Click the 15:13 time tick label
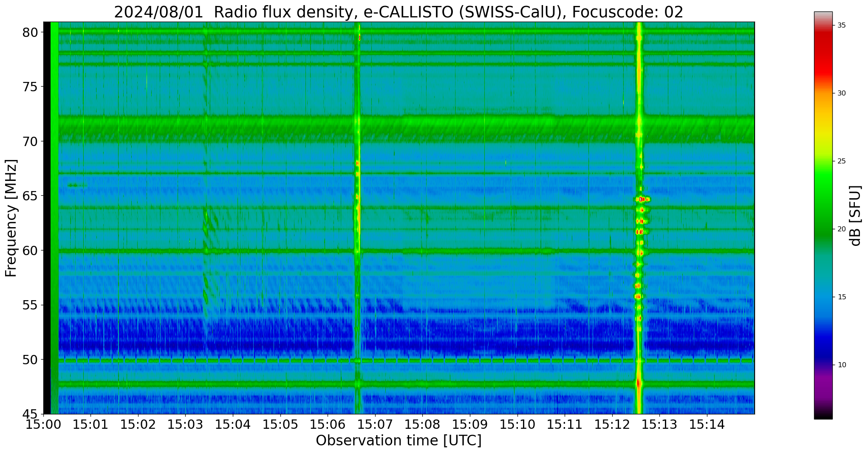868x453 pixels. [660, 424]
